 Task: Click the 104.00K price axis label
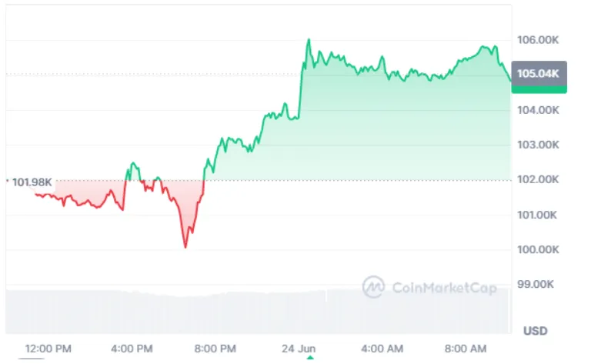tap(538, 110)
